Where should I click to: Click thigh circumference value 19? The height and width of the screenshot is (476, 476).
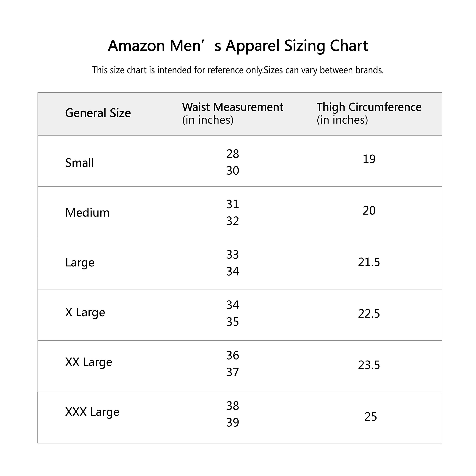tap(369, 159)
